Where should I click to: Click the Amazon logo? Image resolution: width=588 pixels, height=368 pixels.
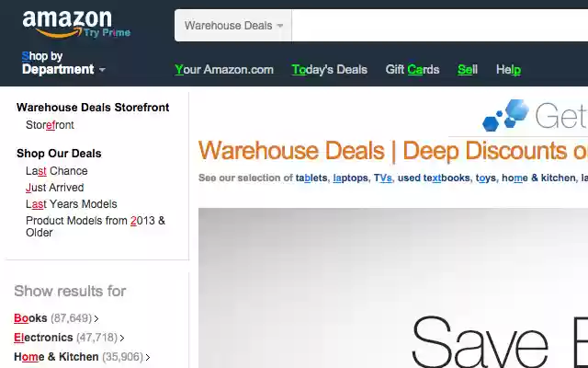tap(67, 23)
